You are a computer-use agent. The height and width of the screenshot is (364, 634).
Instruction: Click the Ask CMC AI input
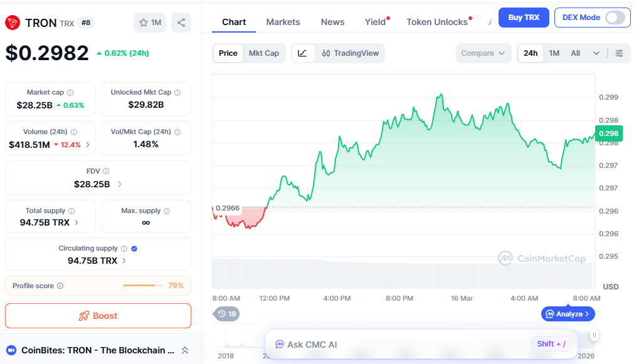[x=401, y=344]
